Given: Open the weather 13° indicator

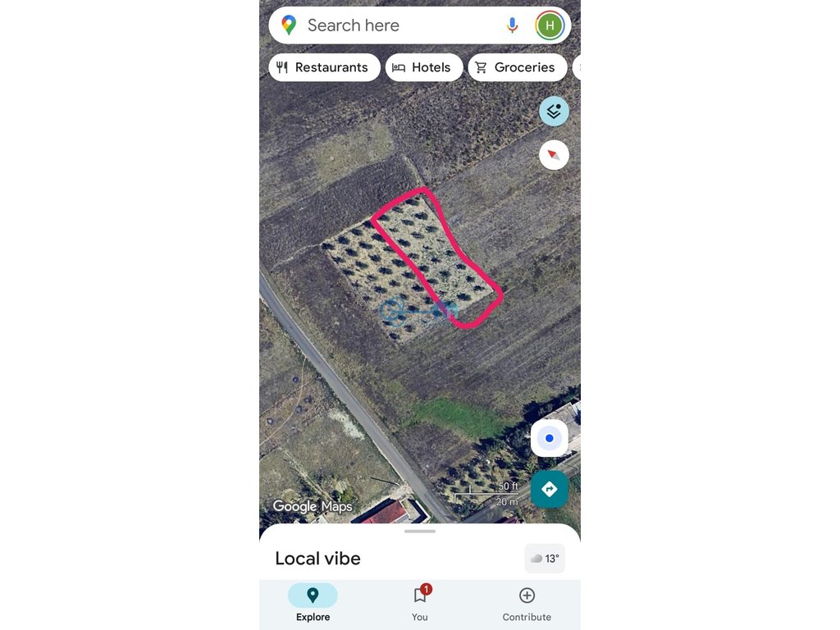Looking at the screenshot, I should [545, 559].
